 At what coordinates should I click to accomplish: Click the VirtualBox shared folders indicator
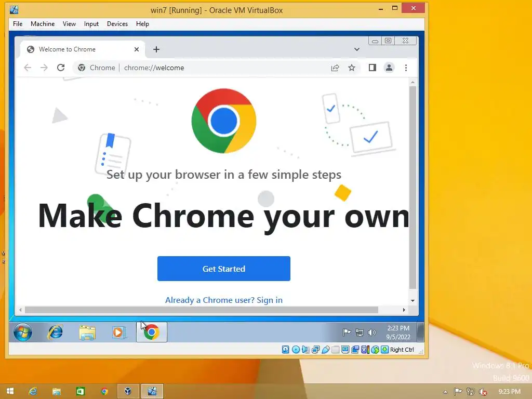click(335, 350)
